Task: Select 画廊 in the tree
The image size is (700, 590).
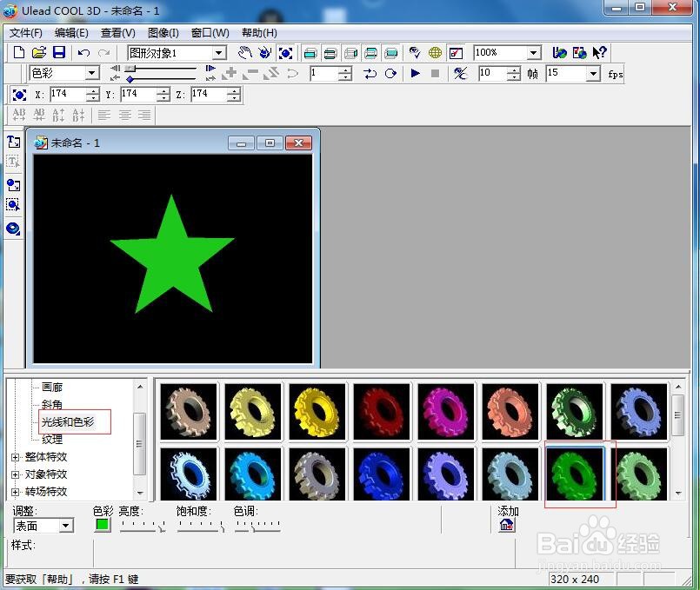Action: pos(52,387)
